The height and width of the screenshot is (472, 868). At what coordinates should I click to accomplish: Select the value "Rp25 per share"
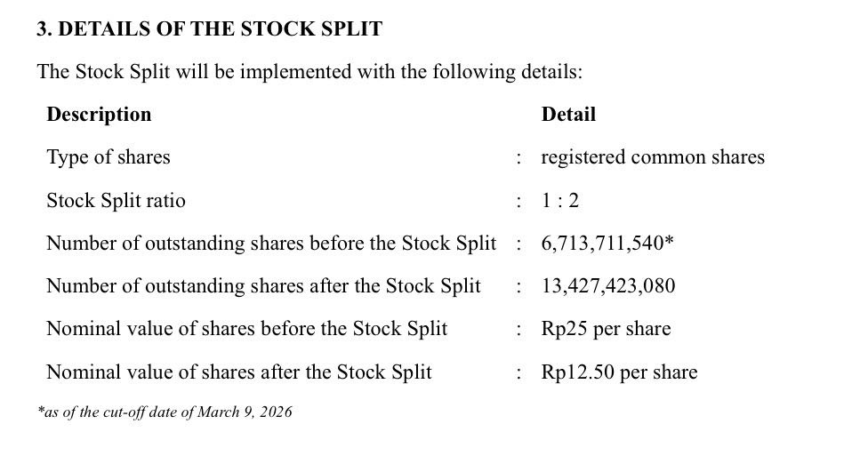pyautogui.click(x=606, y=329)
